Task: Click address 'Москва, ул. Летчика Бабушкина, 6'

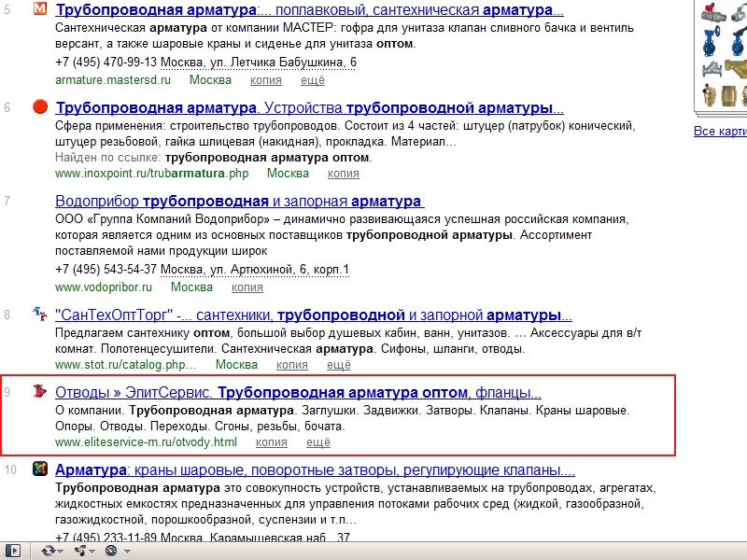Action: point(259,63)
